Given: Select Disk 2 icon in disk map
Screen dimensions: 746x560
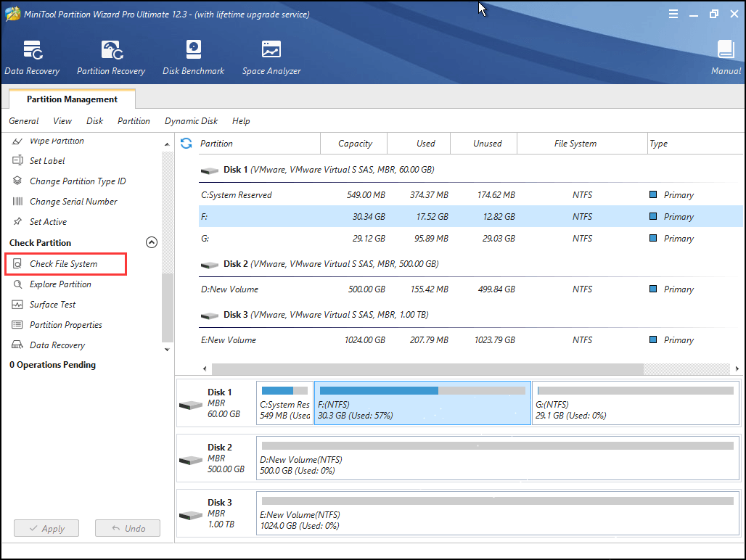Looking at the screenshot, I should [191, 460].
